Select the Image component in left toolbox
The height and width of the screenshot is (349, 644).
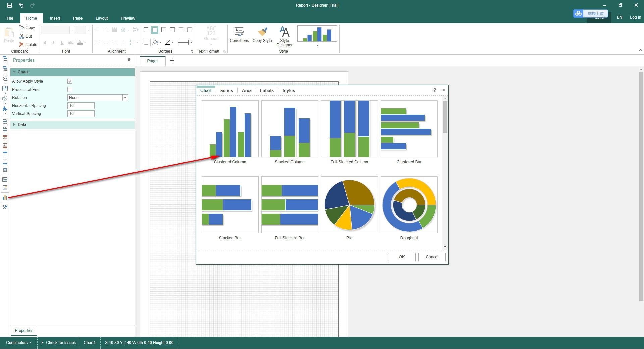pyautogui.click(x=5, y=188)
